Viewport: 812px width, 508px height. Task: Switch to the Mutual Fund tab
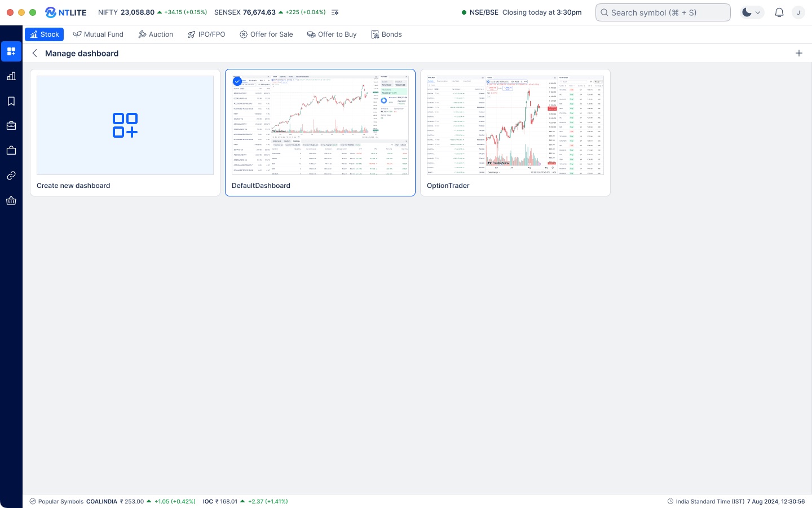[98, 34]
